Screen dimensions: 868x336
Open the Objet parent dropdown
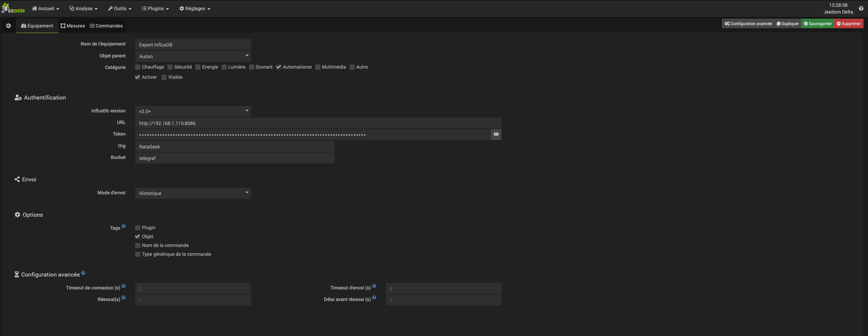[193, 56]
